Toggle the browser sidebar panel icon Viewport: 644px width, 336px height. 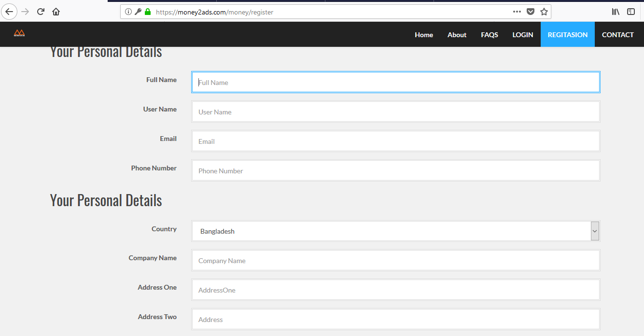pos(631,12)
